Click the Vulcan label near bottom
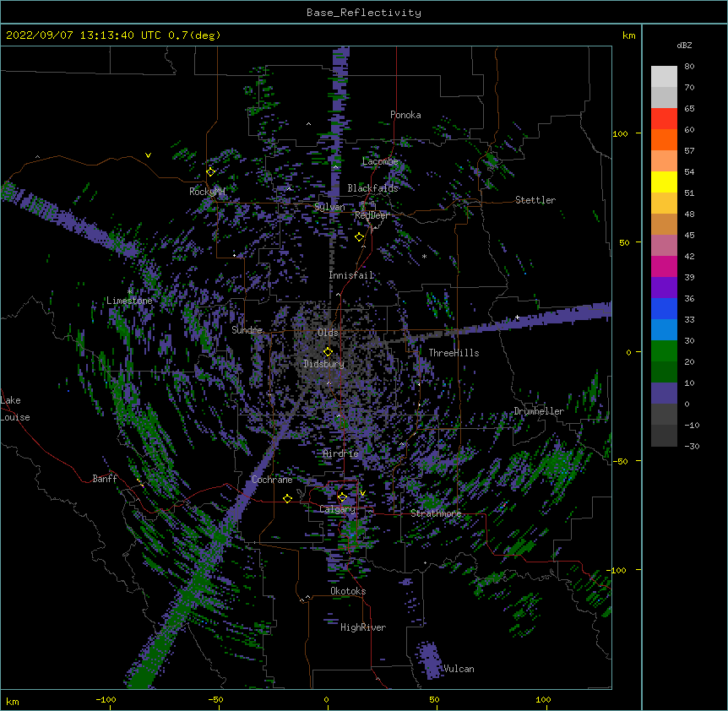The height and width of the screenshot is (711, 728). (459, 669)
